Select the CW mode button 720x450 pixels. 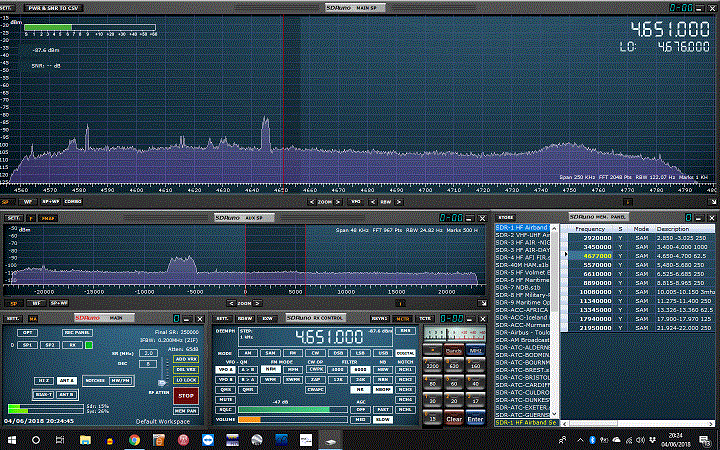tap(315, 353)
